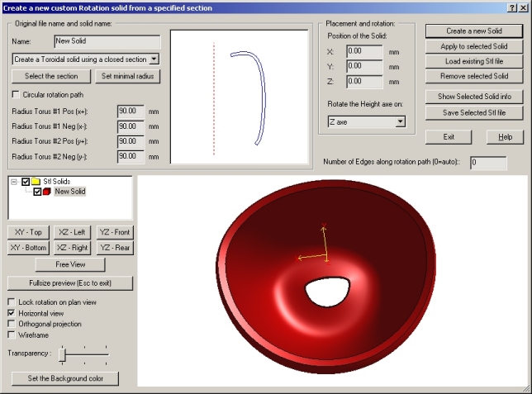Click the Free View button
The image size is (532, 394).
(x=70, y=264)
